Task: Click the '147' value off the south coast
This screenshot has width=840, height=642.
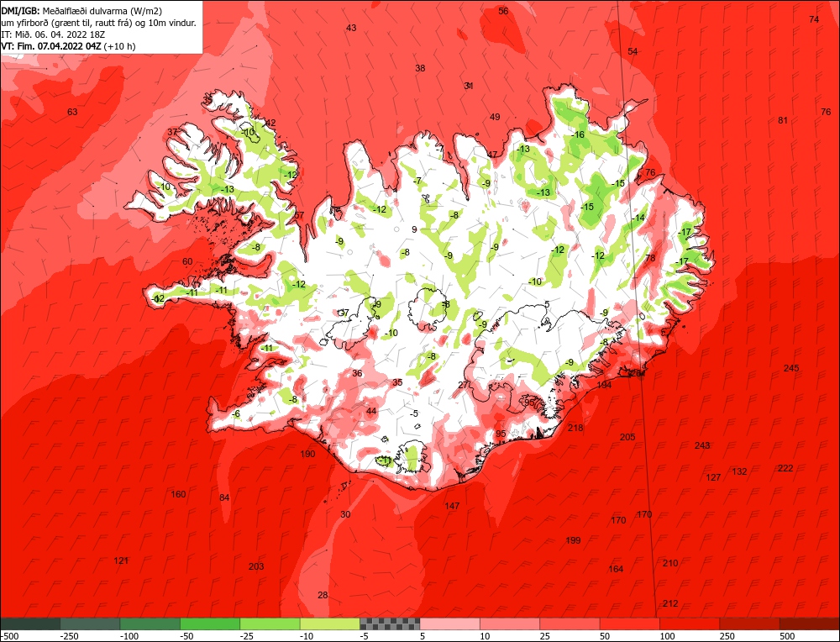Action: [452, 505]
